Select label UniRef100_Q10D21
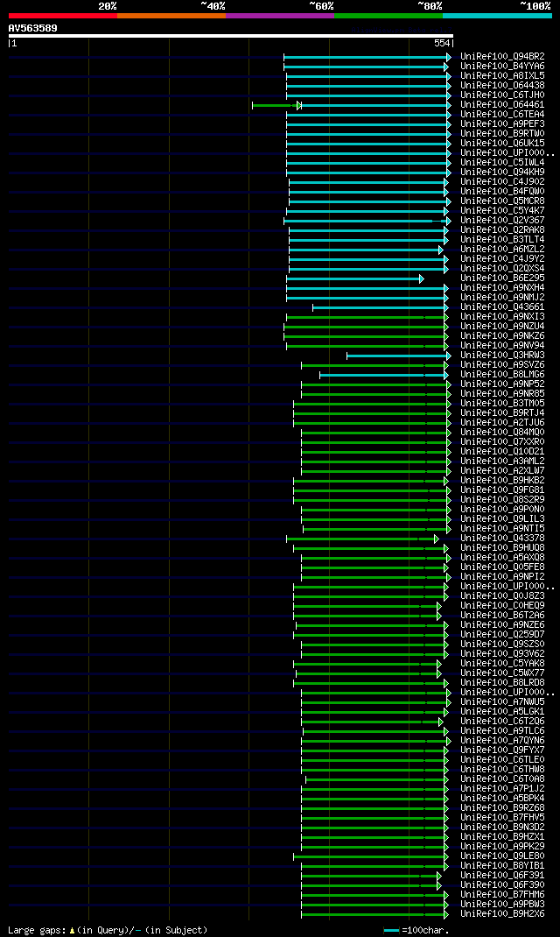Screen dimensions: 560x937 pyautogui.click(x=502, y=451)
